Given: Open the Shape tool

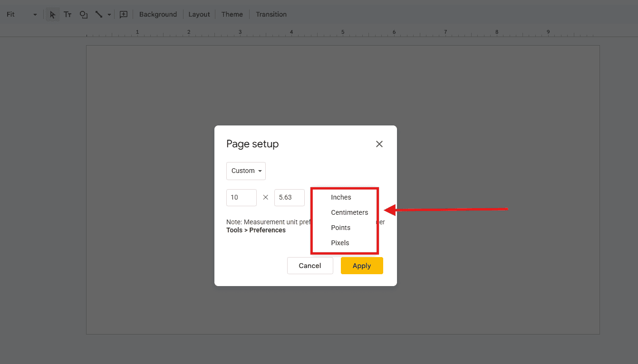Looking at the screenshot, I should point(84,14).
